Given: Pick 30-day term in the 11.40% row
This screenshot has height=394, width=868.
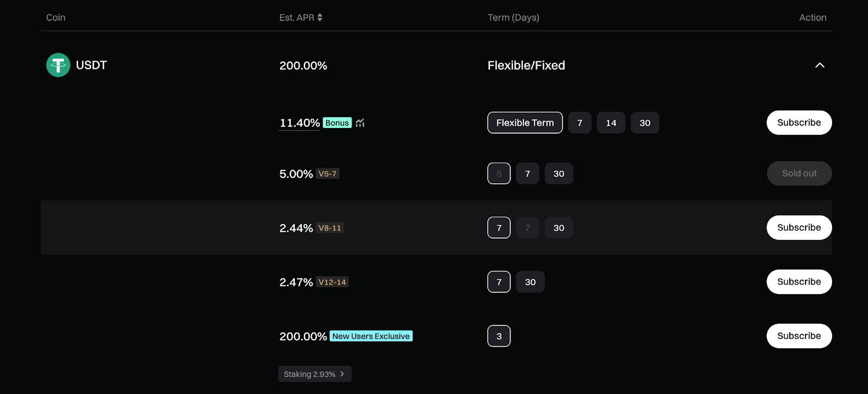Looking at the screenshot, I should (x=644, y=123).
